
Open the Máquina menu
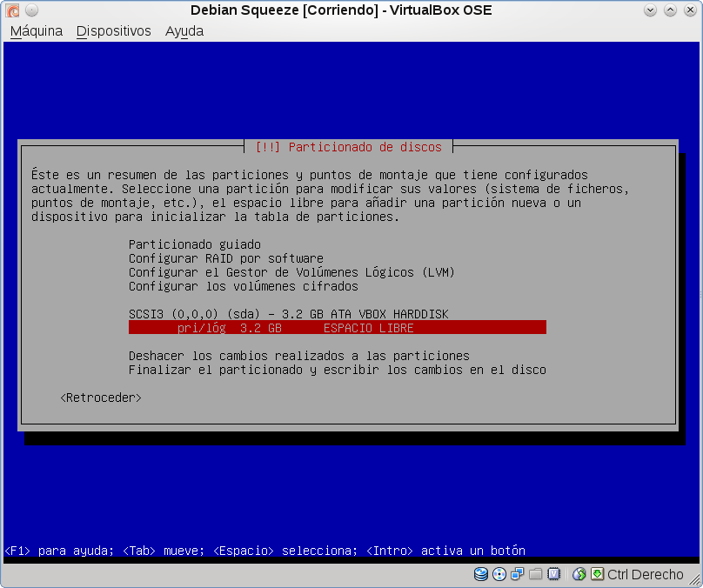coord(37,31)
